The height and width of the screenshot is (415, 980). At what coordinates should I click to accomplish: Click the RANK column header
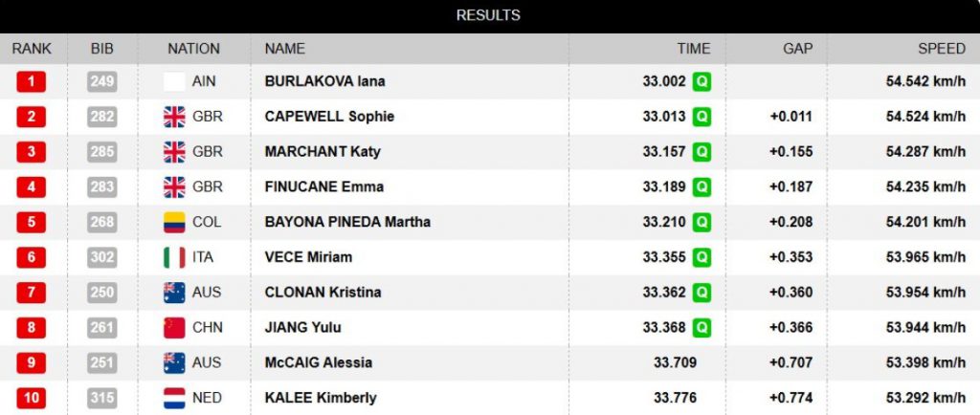[32, 48]
